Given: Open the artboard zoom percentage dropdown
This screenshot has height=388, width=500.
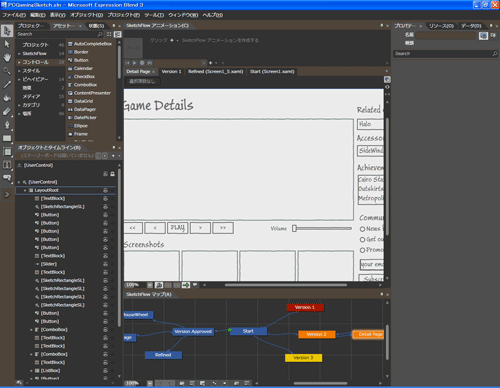Looking at the screenshot, I should pos(150,285).
